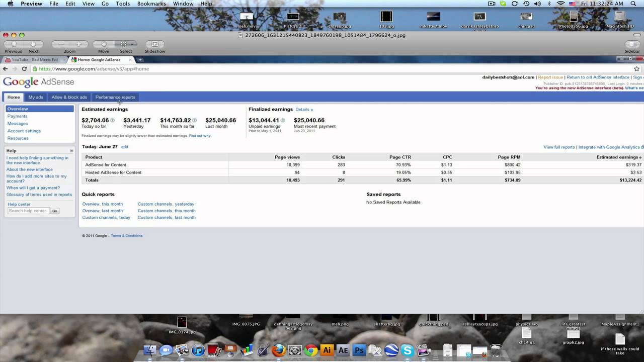Screen dimensions: 644x362
Task: Zoom out with the minus button
Action: 61,44
